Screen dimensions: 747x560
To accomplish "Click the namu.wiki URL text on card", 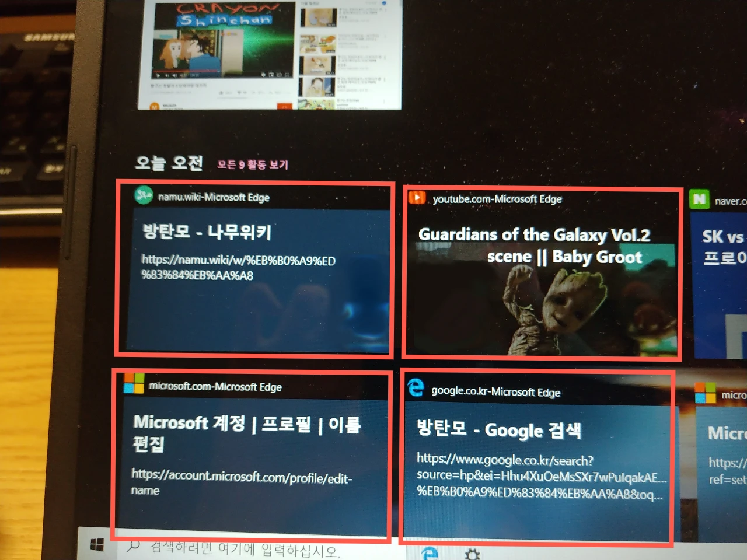I will [238, 268].
